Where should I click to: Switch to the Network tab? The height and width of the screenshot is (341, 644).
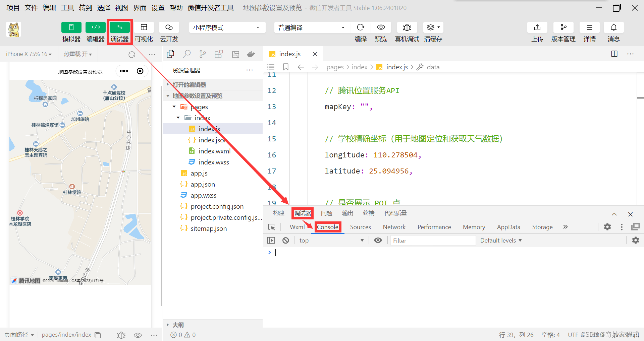(x=394, y=227)
